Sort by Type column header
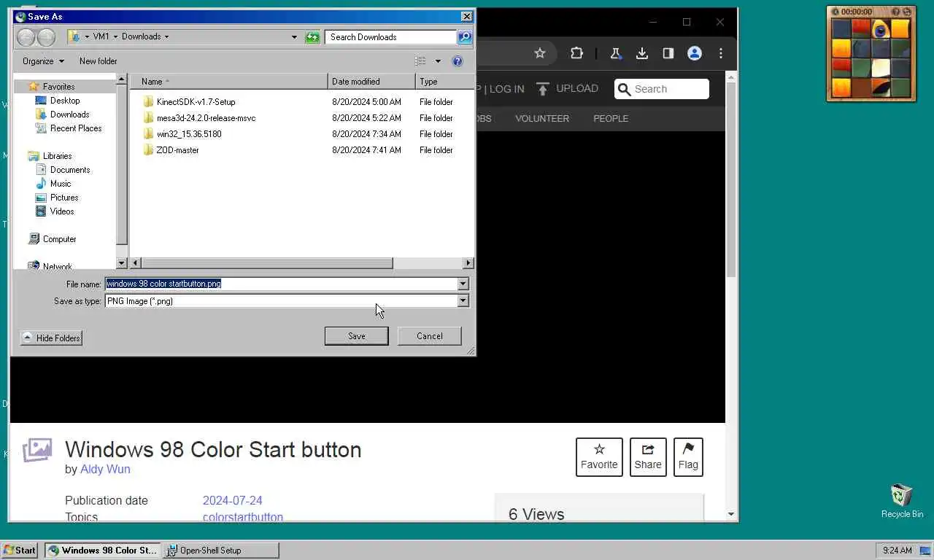 coord(444,82)
